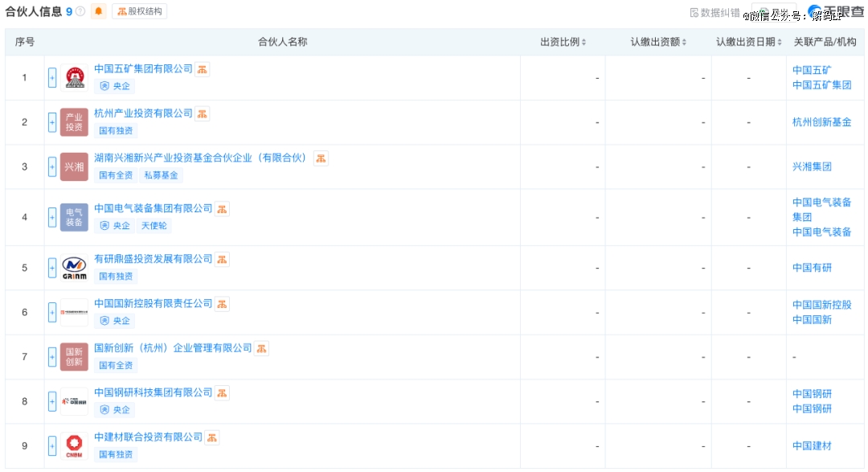868x472 pixels.
Task: Open related institution 中国有研
Action: tap(812, 268)
